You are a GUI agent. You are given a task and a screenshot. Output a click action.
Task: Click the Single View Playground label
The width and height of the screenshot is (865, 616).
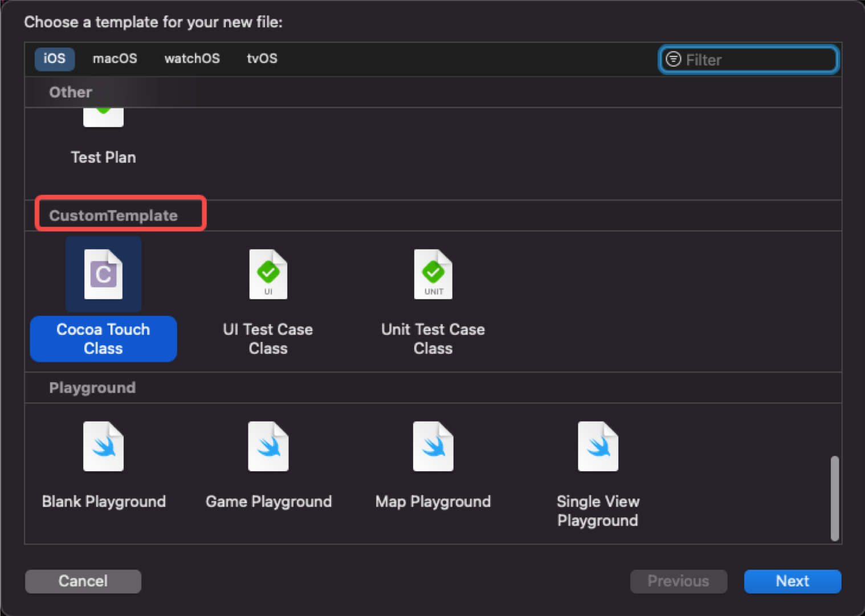(x=598, y=511)
